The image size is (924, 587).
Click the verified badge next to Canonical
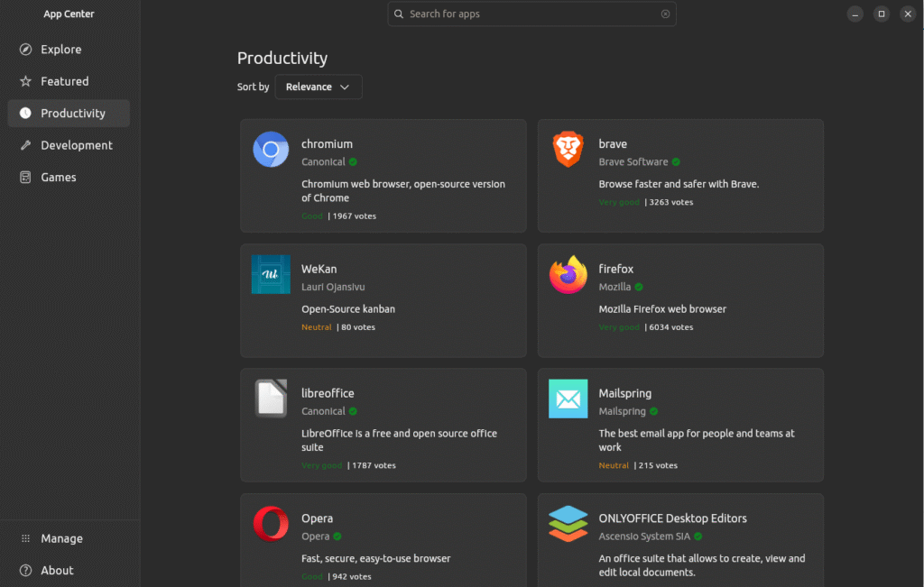354,161
